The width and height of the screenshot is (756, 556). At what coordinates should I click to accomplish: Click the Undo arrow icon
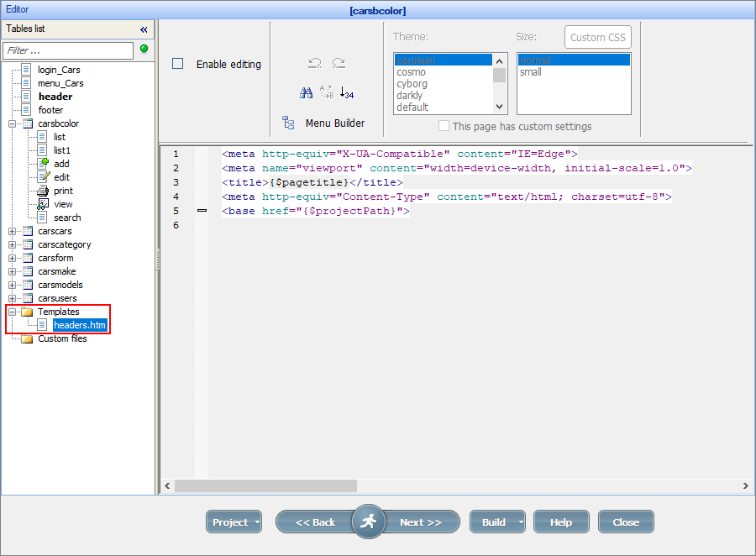pos(315,63)
